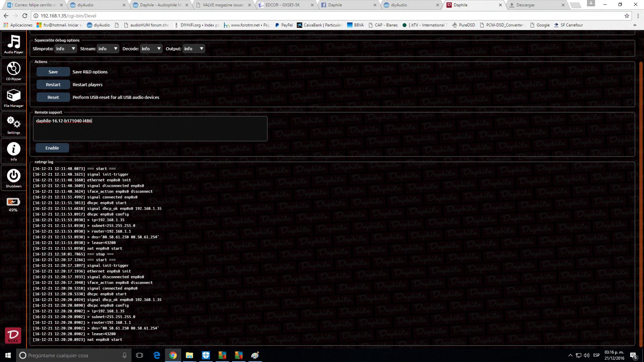Open the volume tray icon

coord(587,355)
